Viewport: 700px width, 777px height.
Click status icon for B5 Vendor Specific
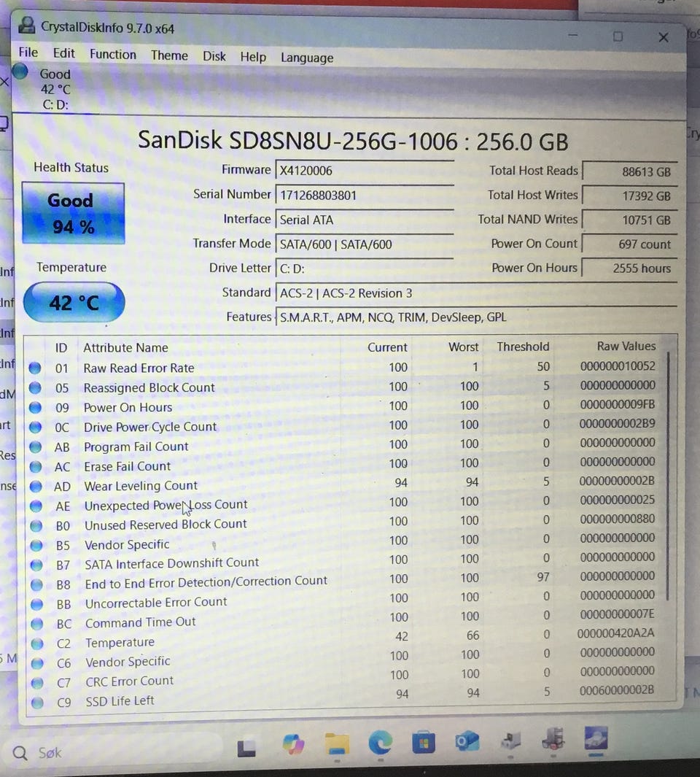click(x=36, y=545)
